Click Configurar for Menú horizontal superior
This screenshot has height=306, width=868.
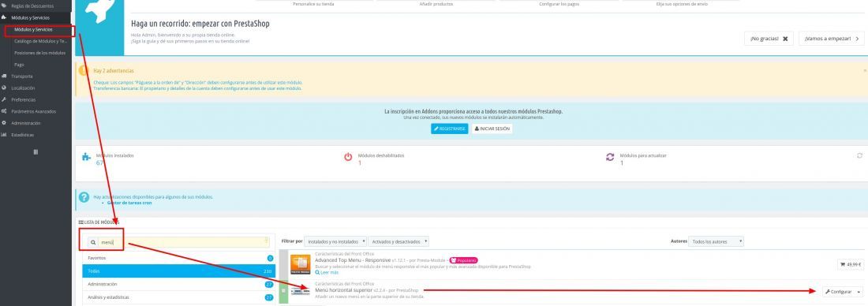[x=838, y=292]
